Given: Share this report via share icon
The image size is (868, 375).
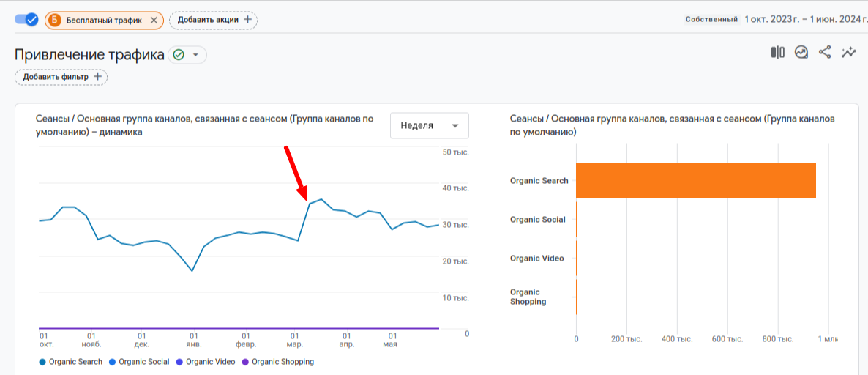Looking at the screenshot, I should [825, 52].
